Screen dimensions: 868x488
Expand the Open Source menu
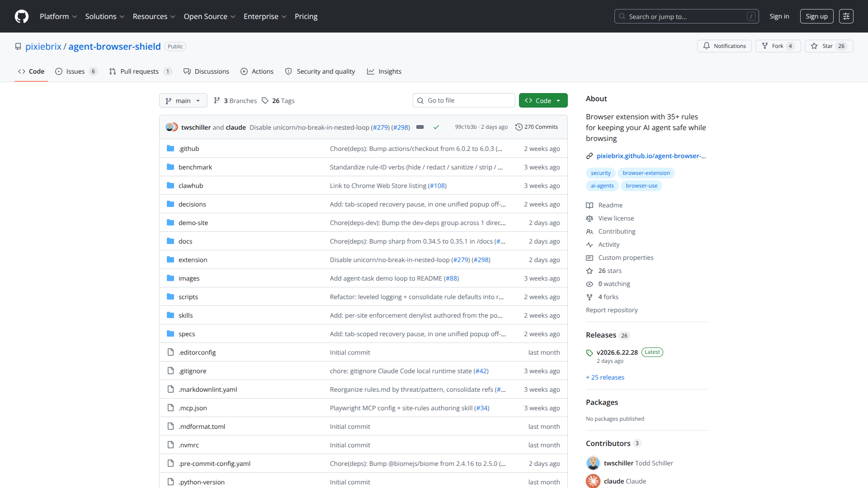(209, 16)
